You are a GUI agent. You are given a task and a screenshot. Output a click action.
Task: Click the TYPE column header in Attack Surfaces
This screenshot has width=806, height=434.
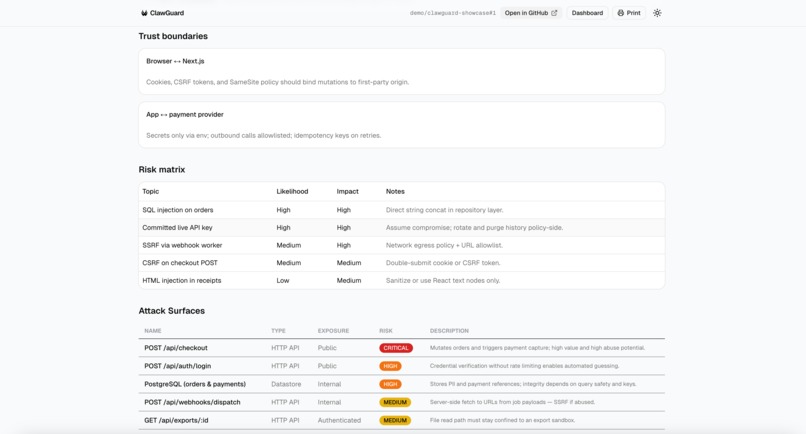point(278,331)
